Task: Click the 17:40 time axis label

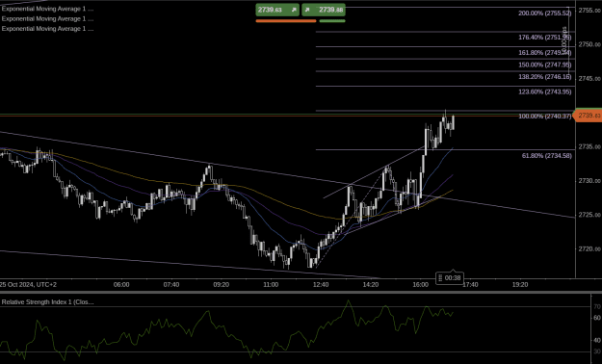Action: 470,284
